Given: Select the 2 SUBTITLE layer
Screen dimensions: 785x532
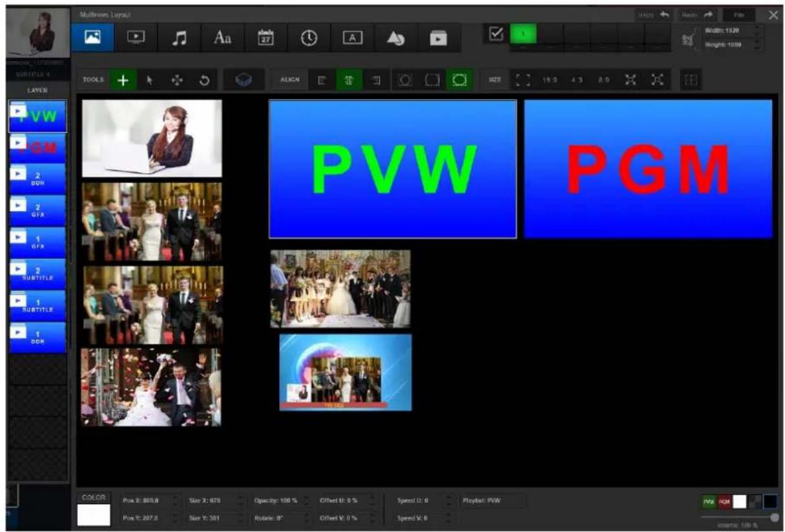Looking at the screenshot, I should tap(37, 274).
